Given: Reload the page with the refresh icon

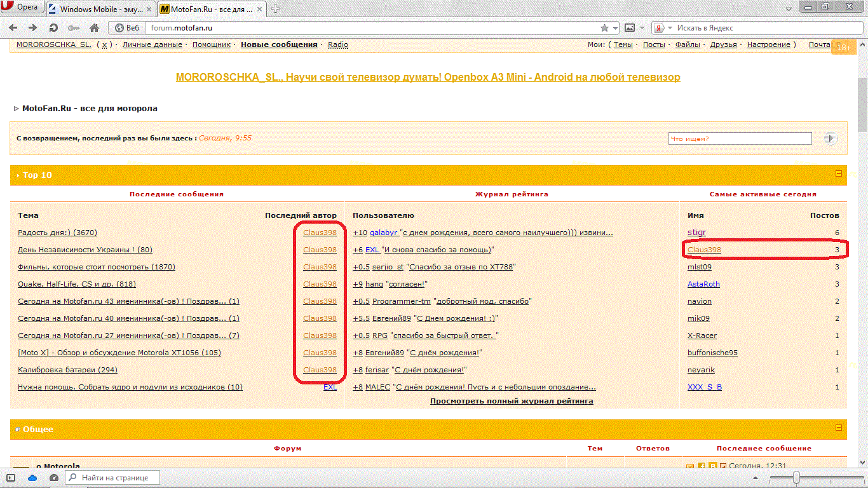Looking at the screenshot, I should tap(53, 28).
